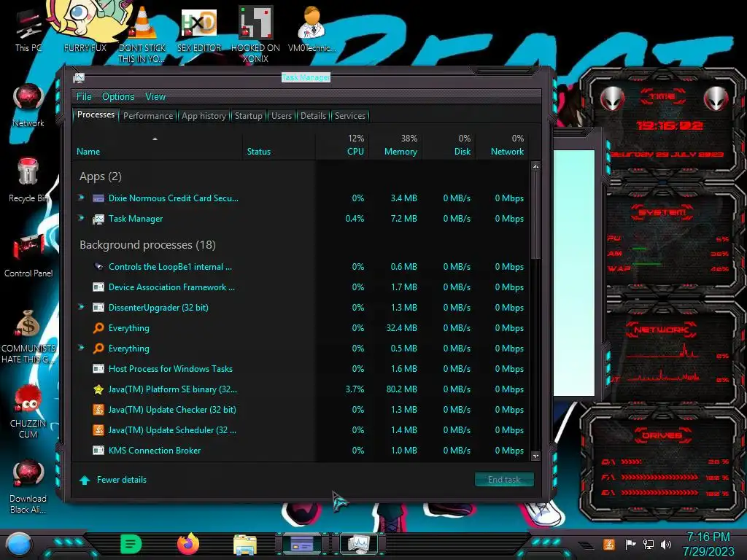Open the Recycle Bin desktop icon
Screen dimensions: 747x560
pos(28,180)
